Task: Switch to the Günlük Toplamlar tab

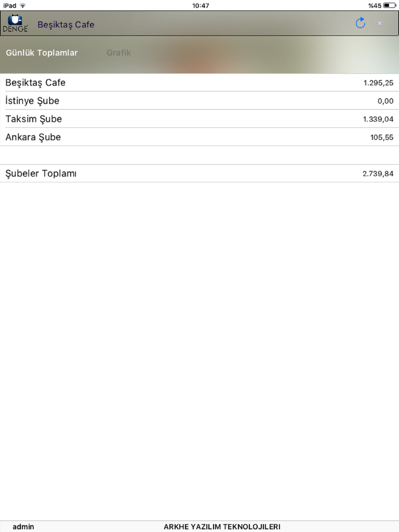Action: click(41, 53)
